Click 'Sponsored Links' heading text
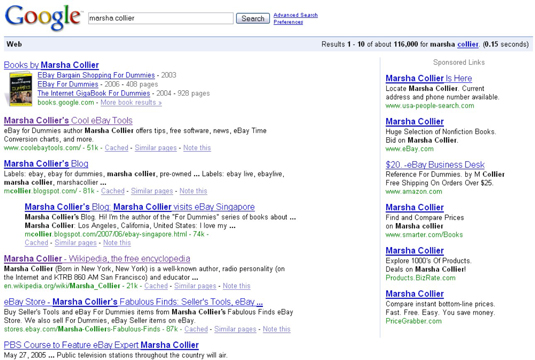 pyautogui.click(x=459, y=62)
